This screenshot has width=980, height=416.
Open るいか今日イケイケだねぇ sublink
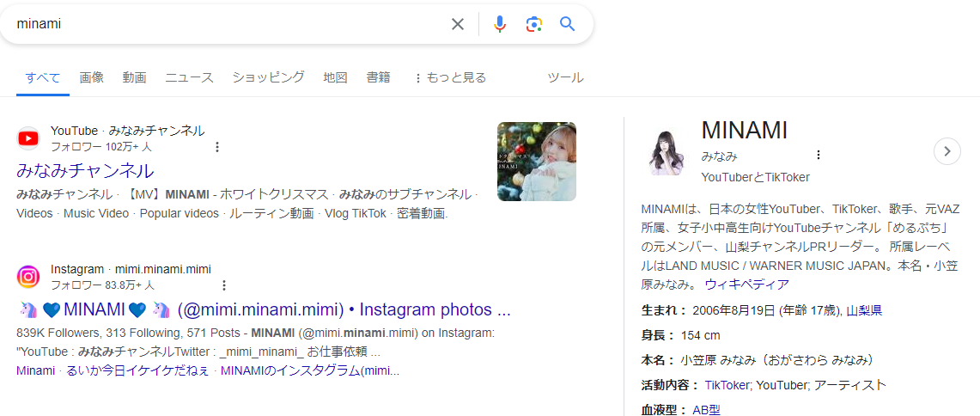[137, 370]
